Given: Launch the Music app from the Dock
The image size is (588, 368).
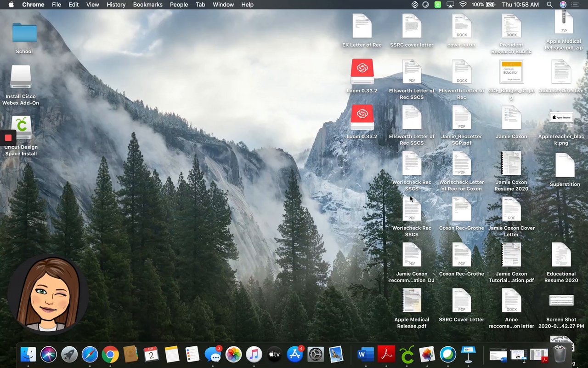Looking at the screenshot, I should [x=254, y=354].
